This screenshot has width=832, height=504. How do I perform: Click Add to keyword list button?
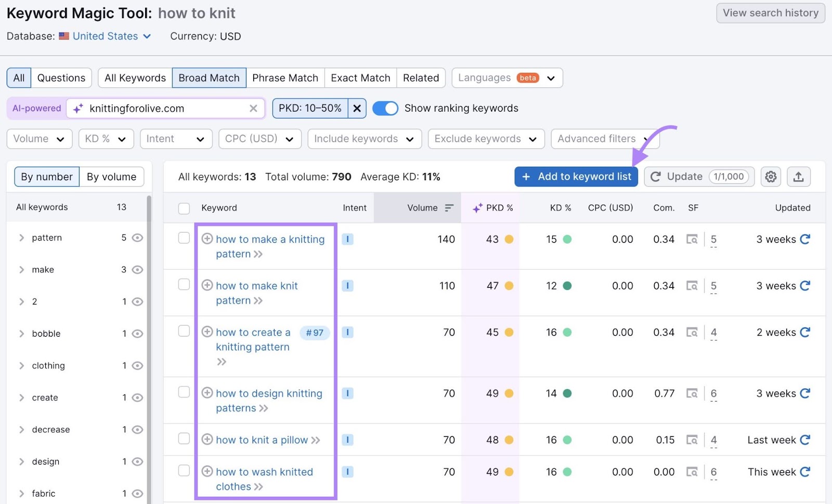tap(576, 177)
